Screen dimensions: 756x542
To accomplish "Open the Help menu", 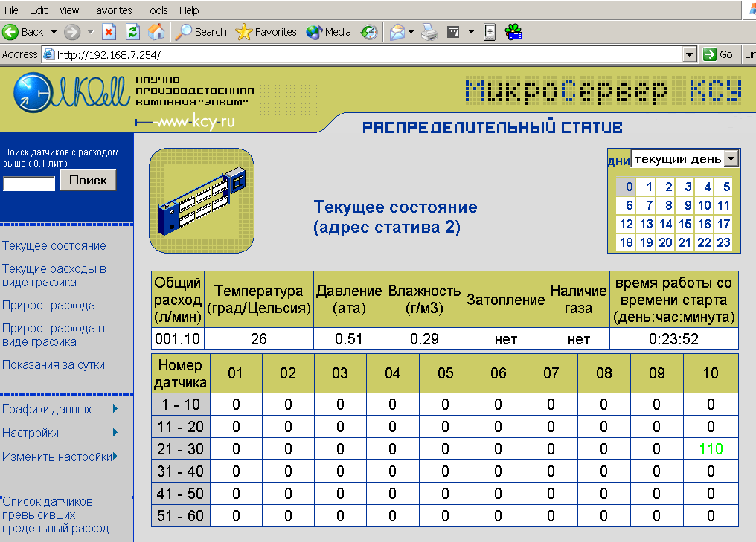I will click(189, 10).
